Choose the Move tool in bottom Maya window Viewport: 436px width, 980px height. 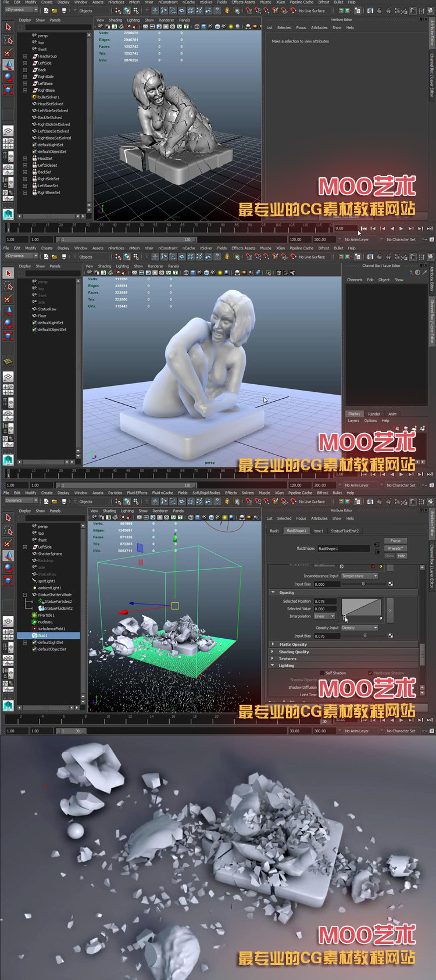(x=8, y=556)
